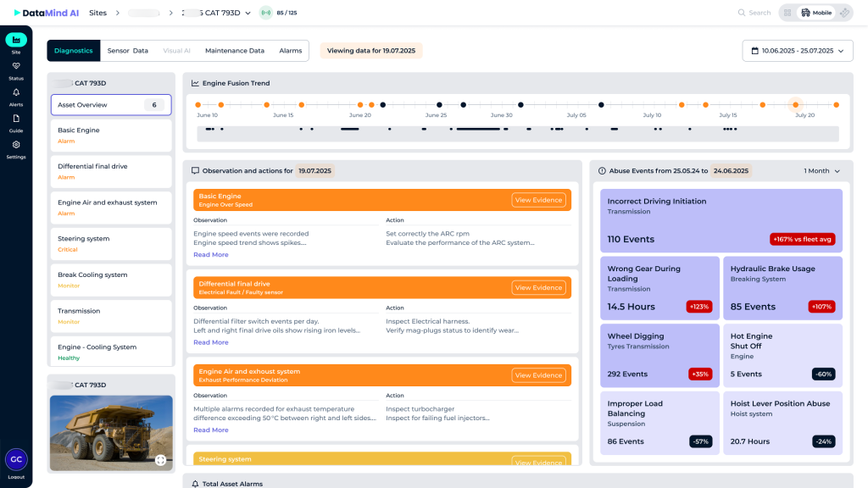Viewport: 868px width, 488px height.
Task: Open the Site section in sidebar
Action: tap(16, 41)
